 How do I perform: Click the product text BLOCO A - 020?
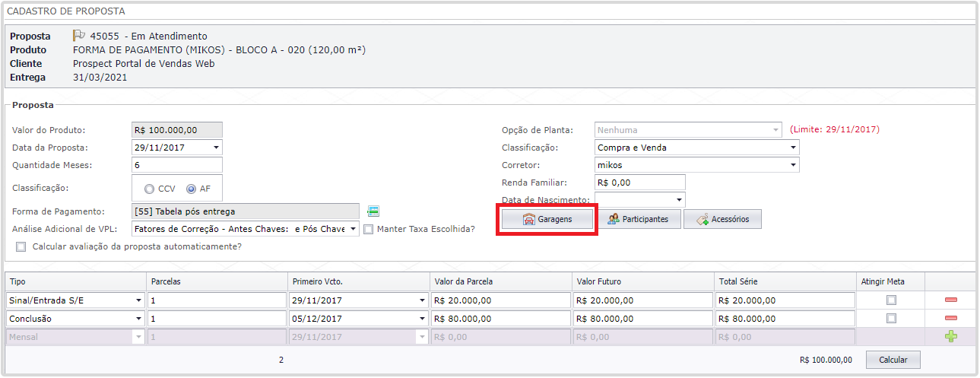(268, 50)
